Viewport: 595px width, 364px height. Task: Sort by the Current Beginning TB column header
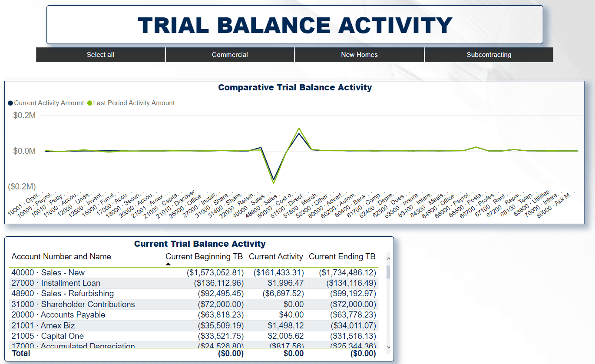[x=204, y=257]
